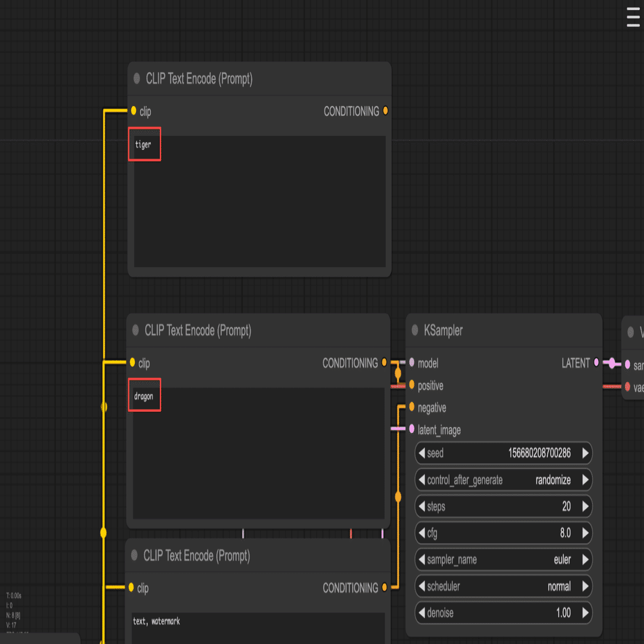Click CONDITIONING output port on text, watermark node

click(x=385, y=587)
